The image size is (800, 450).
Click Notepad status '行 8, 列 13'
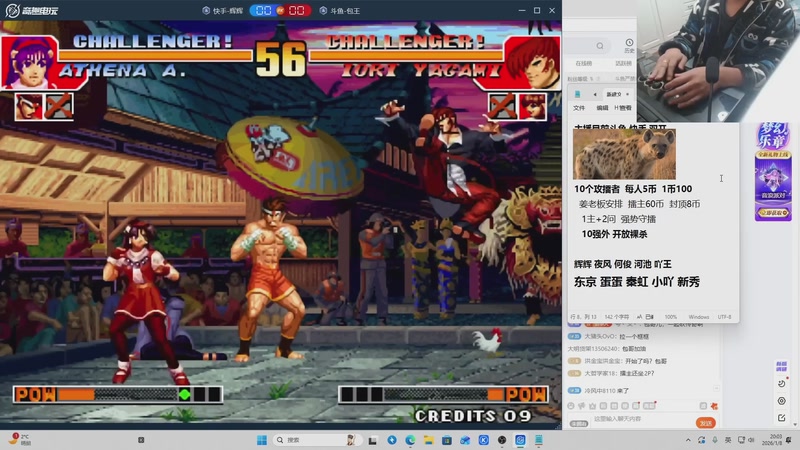583,317
